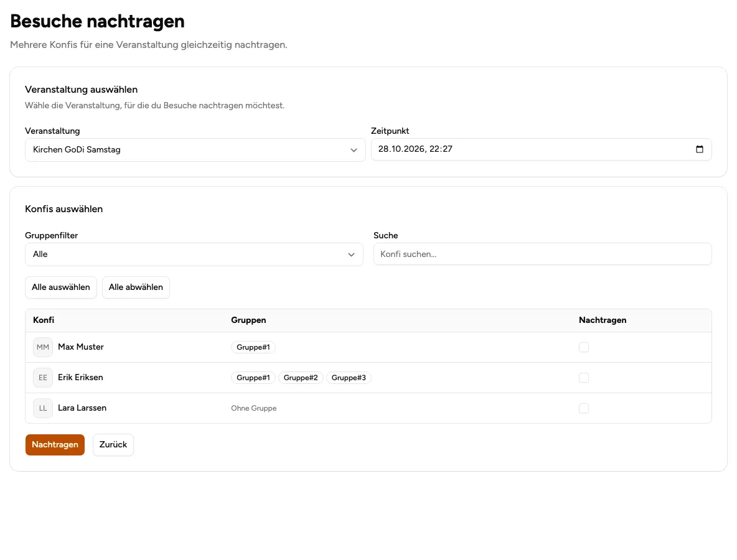Image resolution: width=737 pixels, height=560 pixels.
Task: Click the name Lara Larssen
Action: click(82, 408)
